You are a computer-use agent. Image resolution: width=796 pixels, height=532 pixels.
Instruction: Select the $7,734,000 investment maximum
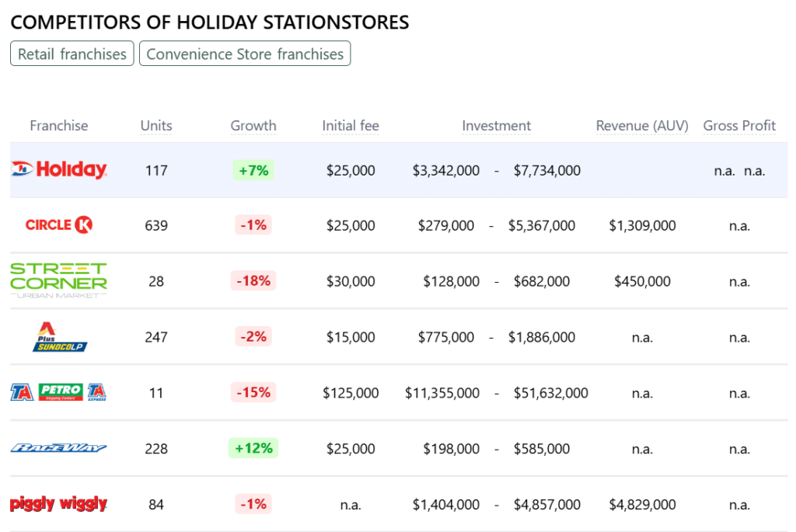pyautogui.click(x=546, y=170)
